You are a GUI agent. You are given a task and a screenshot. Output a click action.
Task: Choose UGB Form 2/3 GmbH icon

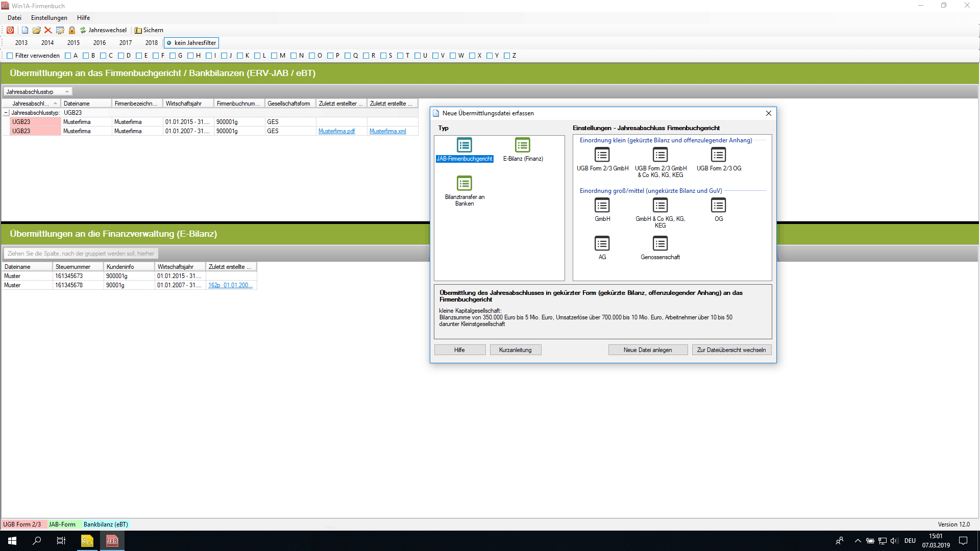click(602, 155)
